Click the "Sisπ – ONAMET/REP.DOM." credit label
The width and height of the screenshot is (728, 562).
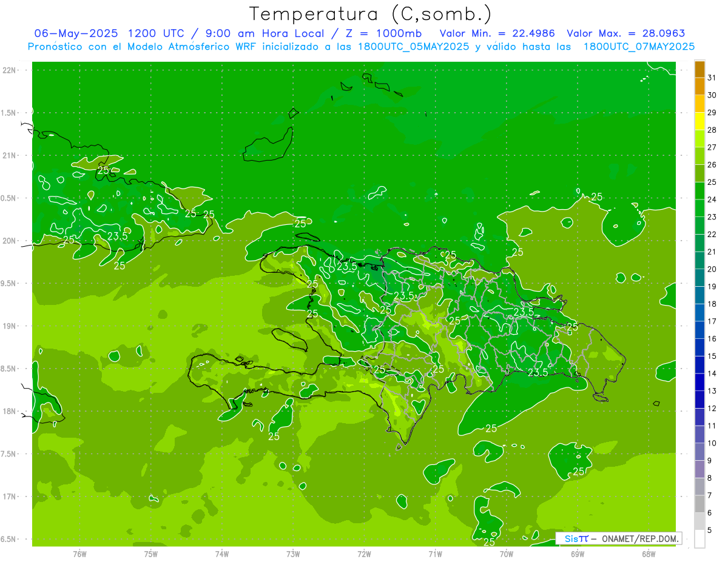[x=619, y=538]
